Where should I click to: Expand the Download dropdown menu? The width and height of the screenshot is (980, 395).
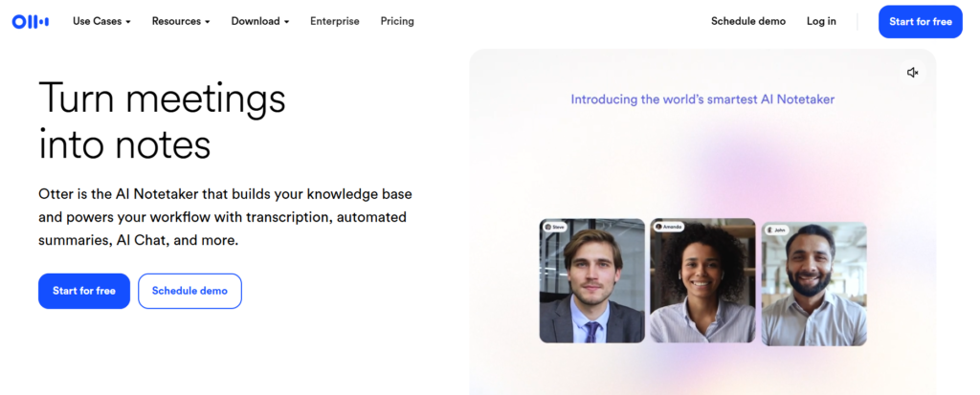[259, 21]
